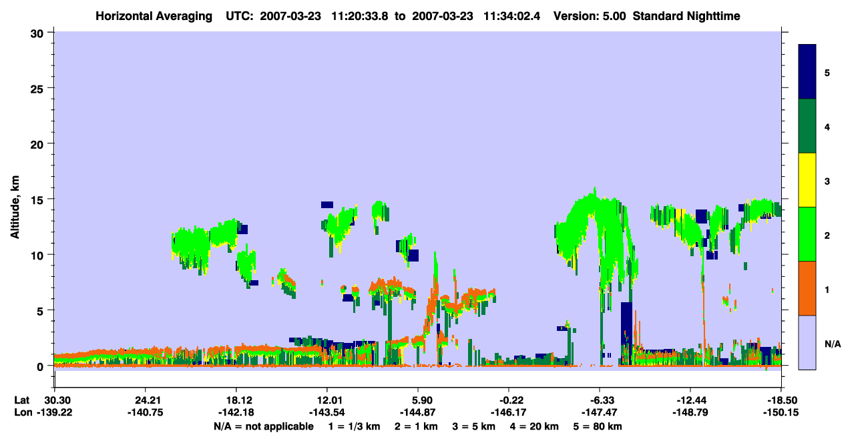
Task: Click the longitude value -142.18
Action: point(236,413)
